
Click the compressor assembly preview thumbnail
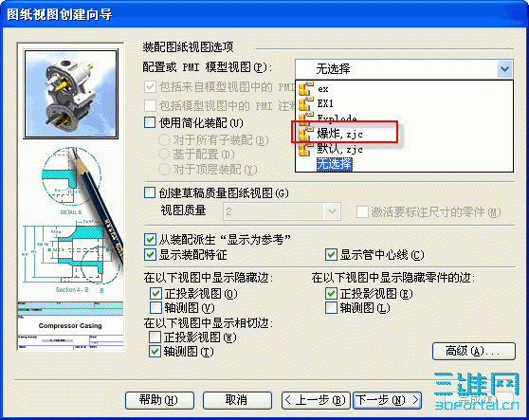point(71,94)
